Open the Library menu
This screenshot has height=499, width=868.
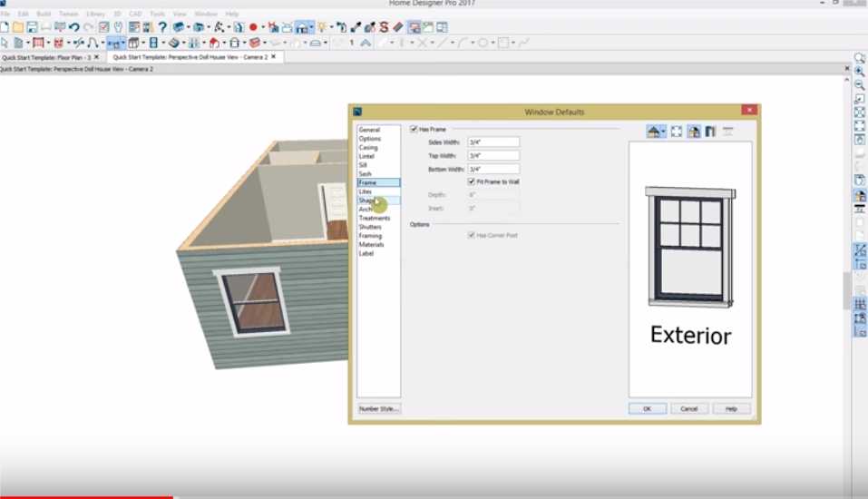pyautogui.click(x=95, y=14)
